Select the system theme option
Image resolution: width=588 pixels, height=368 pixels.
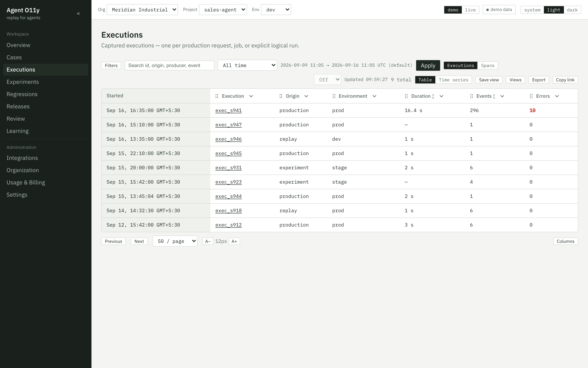point(532,10)
